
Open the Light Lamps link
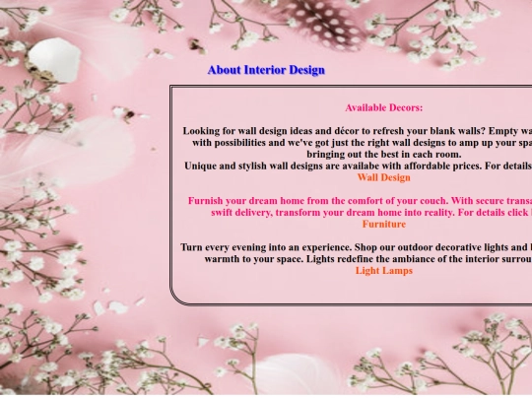coord(384,271)
